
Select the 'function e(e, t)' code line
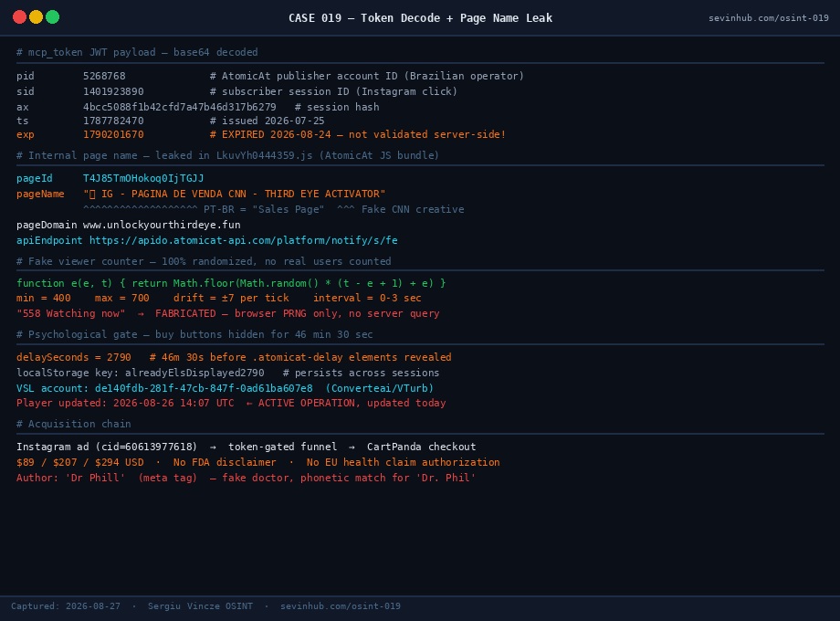tap(231, 282)
